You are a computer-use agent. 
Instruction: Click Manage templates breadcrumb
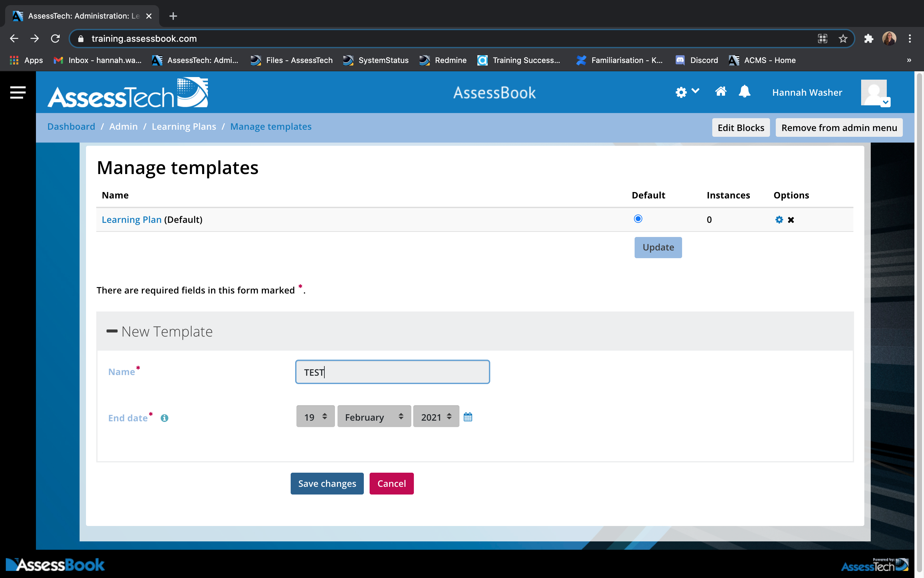click(271, 127)
